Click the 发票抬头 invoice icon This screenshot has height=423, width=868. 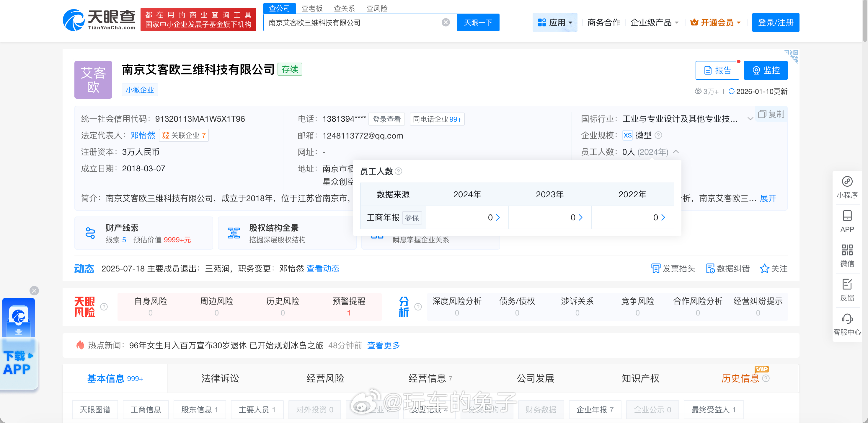[x=655, y=268]
